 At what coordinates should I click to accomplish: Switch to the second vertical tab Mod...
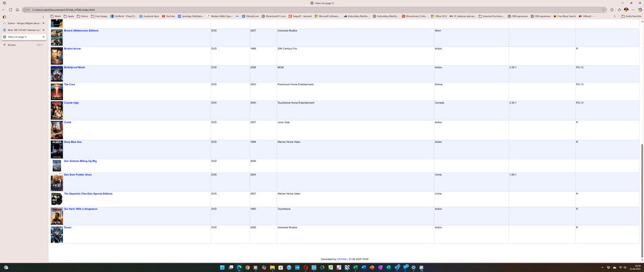[23, 30]
